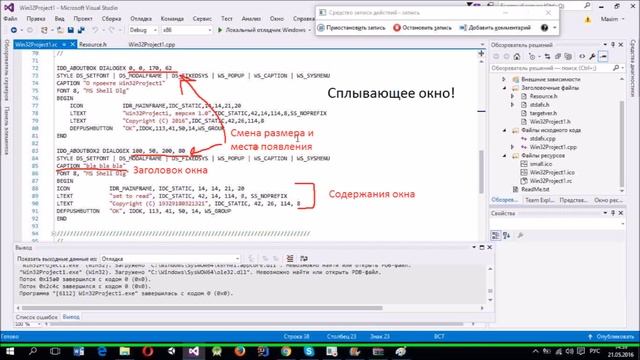Expand Win32Project1.cpp tree node
The image size is (640, 360).
513,147
